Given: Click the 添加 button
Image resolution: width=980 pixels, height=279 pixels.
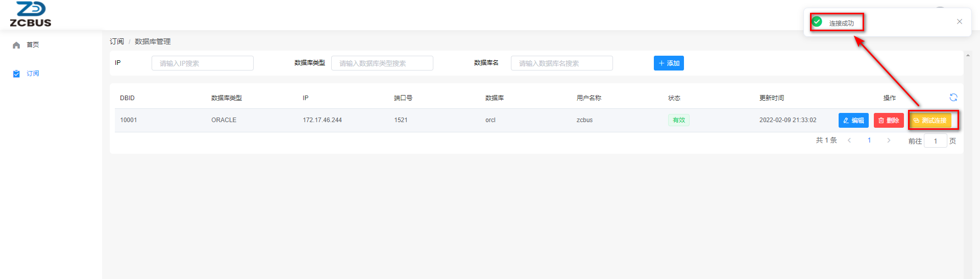Looking at the screenshot, I should click(x=669, y=63).
